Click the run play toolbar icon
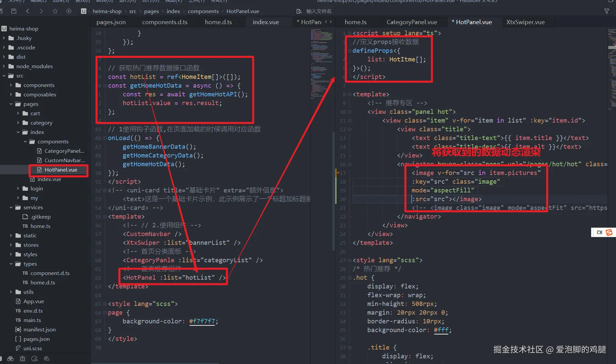 [69, 11]
